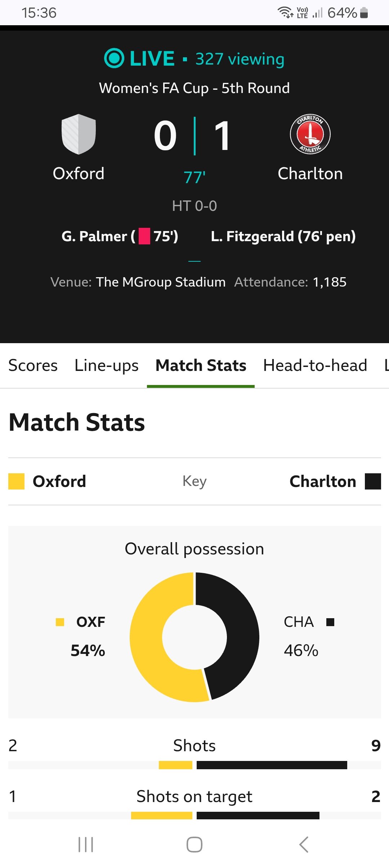
Task: Tap the yellow Oxford key swatch
Action: tap(16, 482)
